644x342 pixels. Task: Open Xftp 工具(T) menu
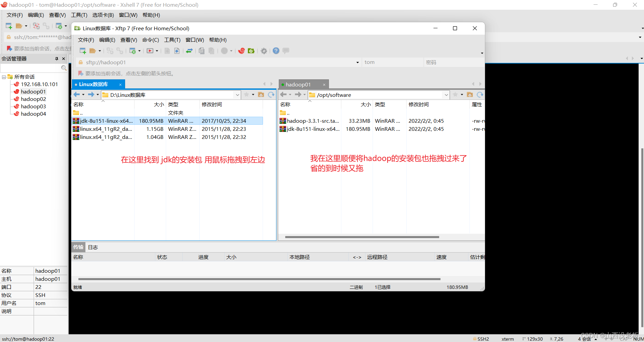(172, 40)
